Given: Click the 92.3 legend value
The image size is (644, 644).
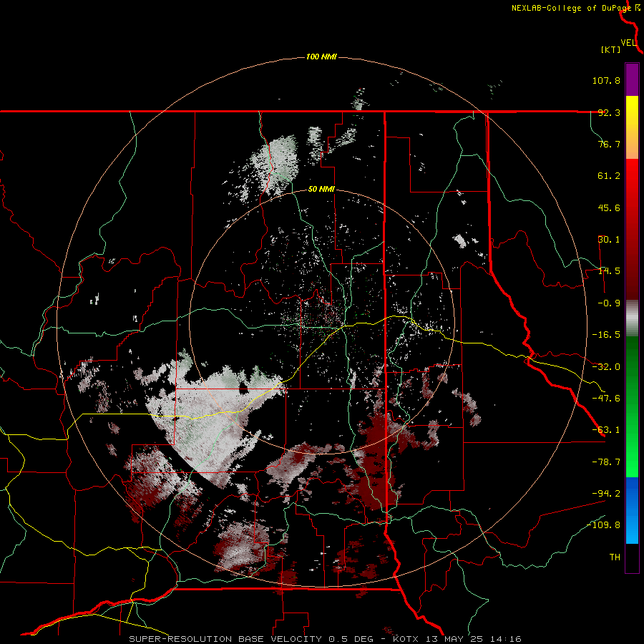Looking at the screenshot, I should [x=609, y=112].
